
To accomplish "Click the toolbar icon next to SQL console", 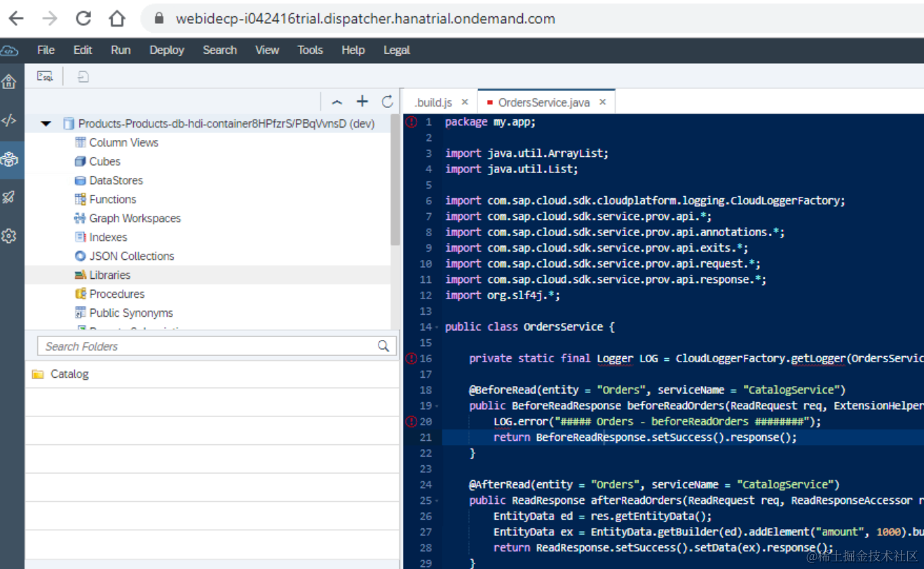I will (83, 76).
